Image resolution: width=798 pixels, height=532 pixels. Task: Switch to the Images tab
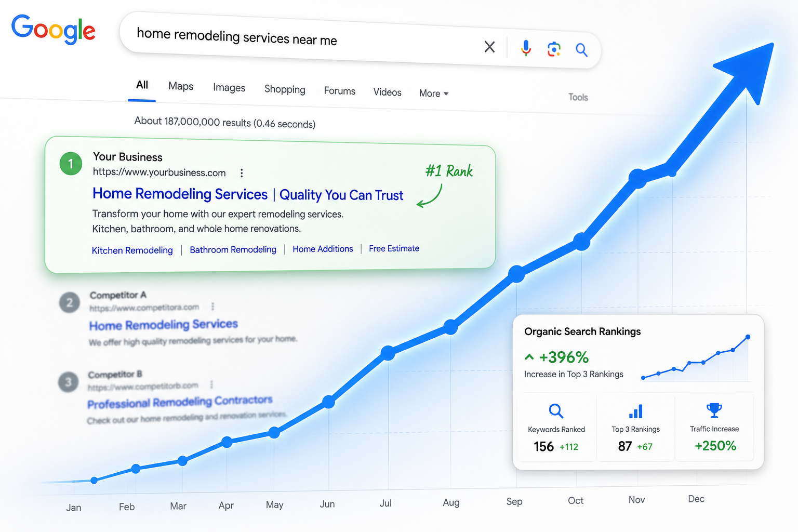[x=229, y=88]
